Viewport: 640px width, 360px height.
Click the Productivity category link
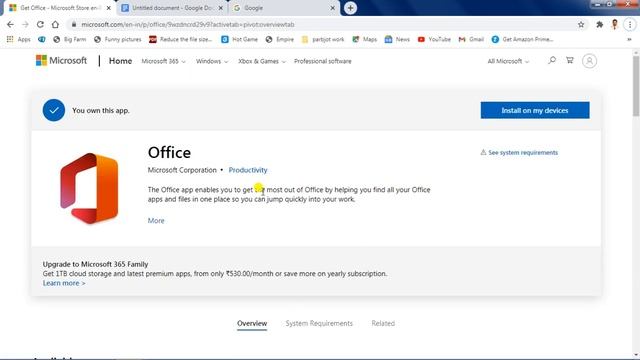248,170
